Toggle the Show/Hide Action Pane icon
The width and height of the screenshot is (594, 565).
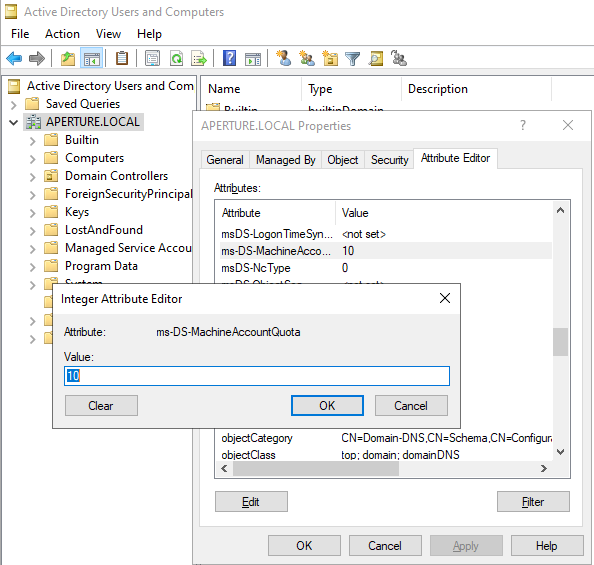[x=253, y=59]
